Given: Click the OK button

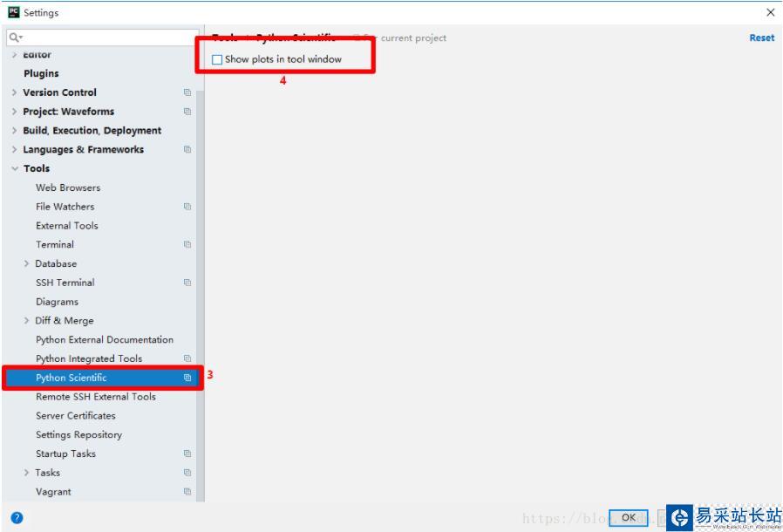Looking at the screenshot, I should pos(629,517).
